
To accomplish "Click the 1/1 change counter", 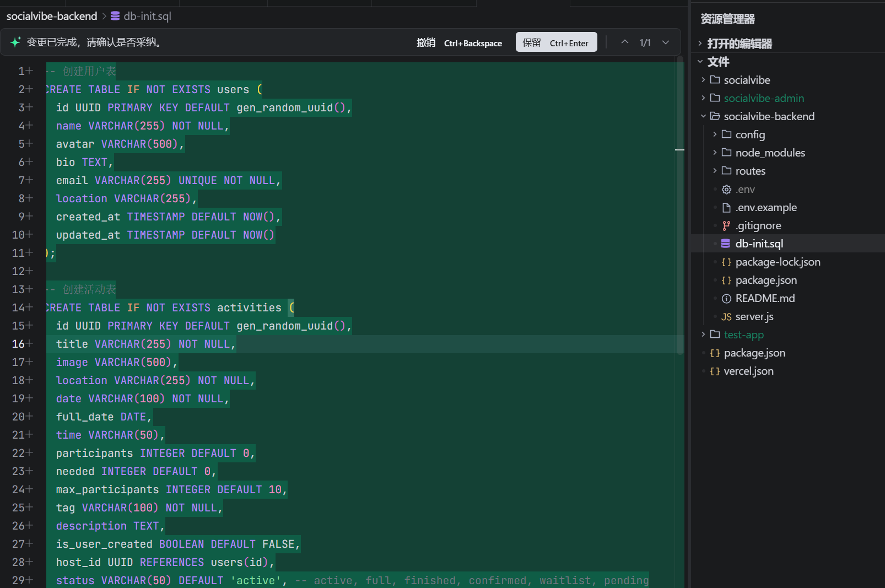I will (x=645, y=42).
